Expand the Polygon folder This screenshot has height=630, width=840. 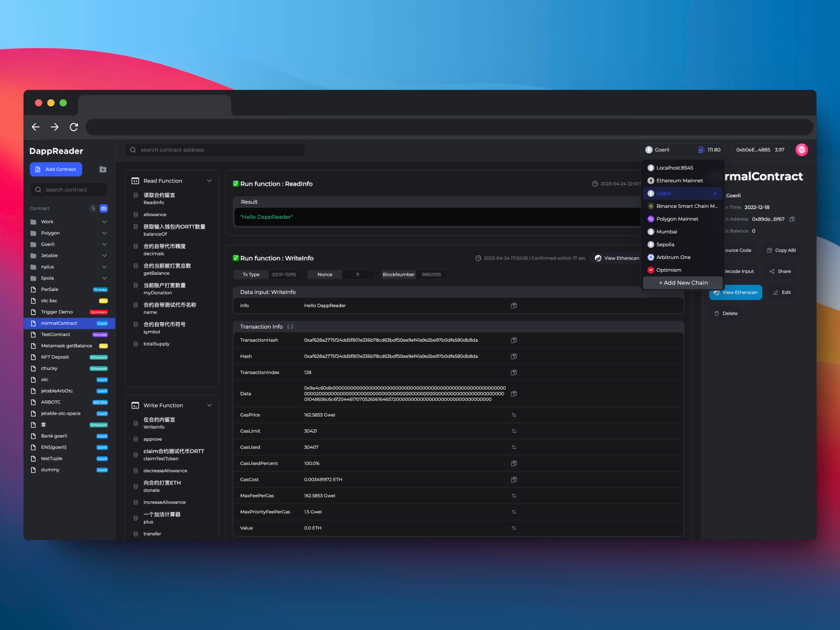click(x=104, y=233)
